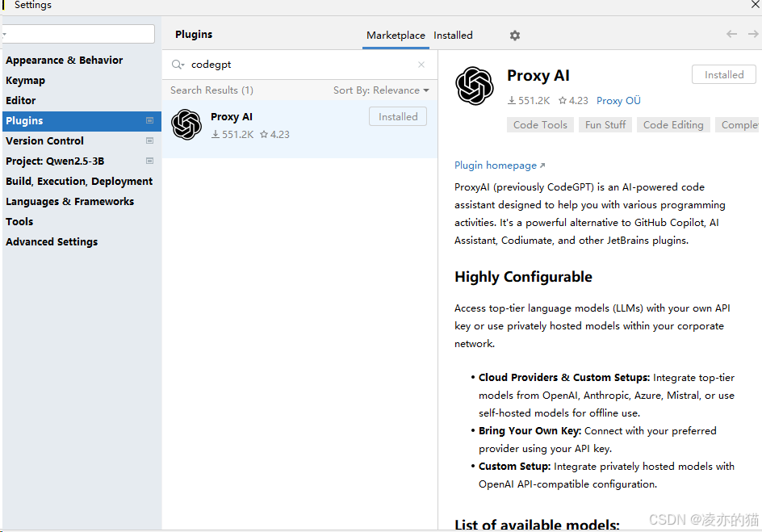Click the download count icon in details pane
This screenshot has height=532, width=762.
click(512, 101)
